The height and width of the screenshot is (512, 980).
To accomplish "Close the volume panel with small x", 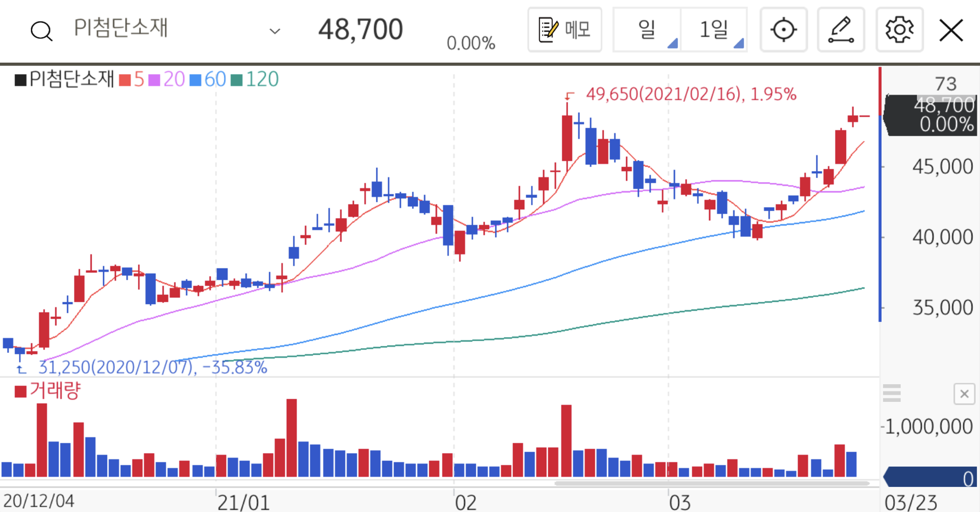I will [x=964, y=394].
